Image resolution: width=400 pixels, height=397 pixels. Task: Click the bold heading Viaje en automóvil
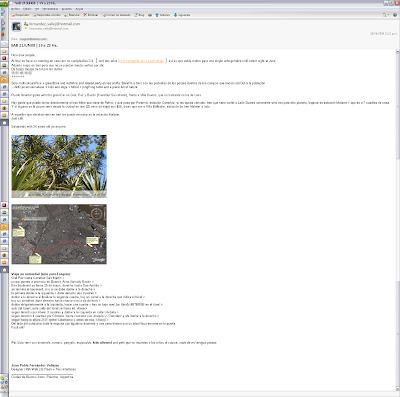[41, 274]
